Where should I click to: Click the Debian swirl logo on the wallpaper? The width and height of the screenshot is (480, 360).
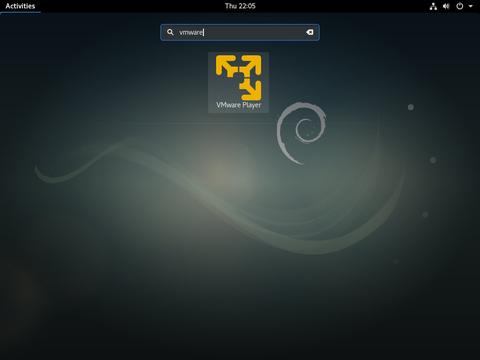[301, 133]
